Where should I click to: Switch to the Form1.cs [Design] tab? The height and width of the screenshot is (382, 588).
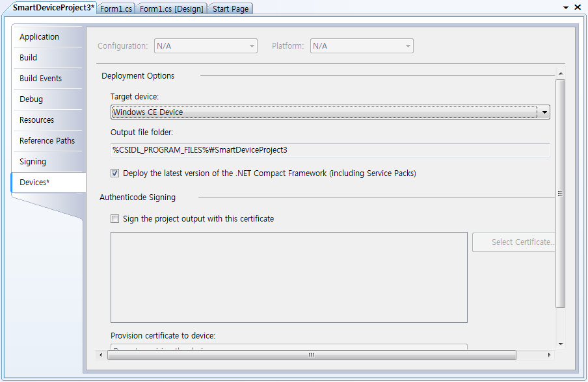[172, 8]
